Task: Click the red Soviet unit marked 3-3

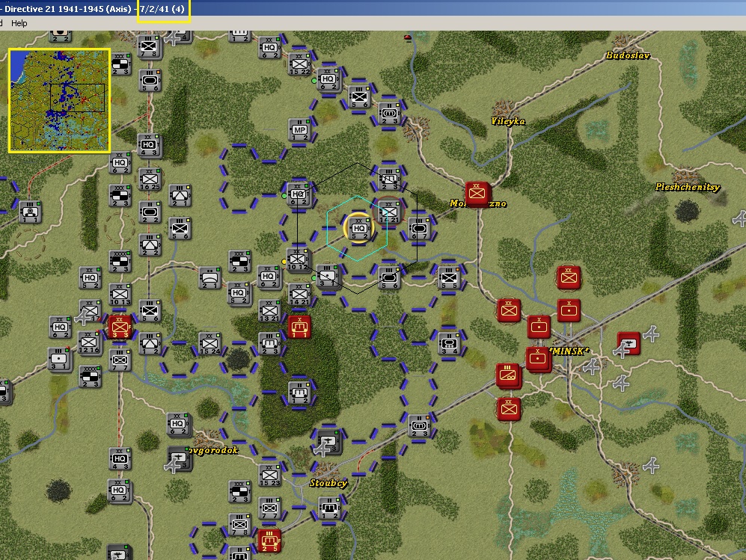Action: pos(119,327)
